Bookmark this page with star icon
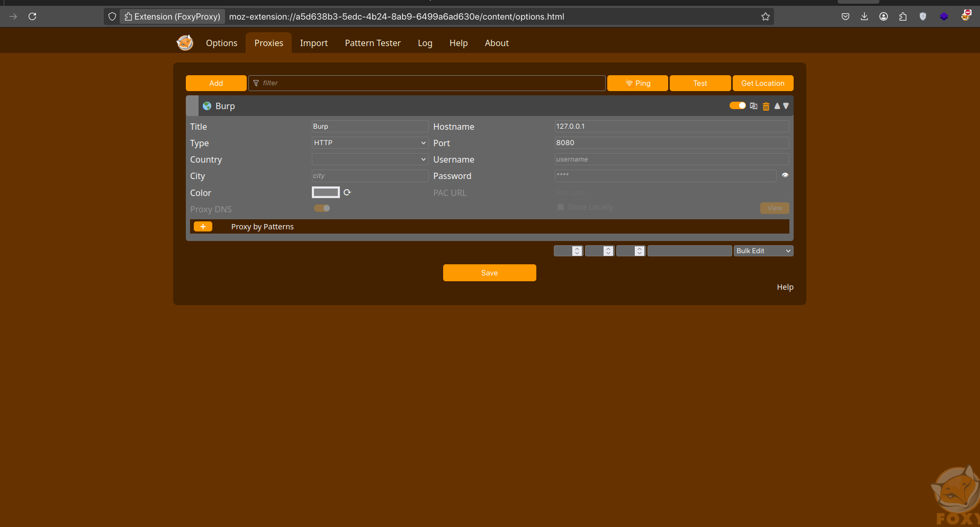 tap(765, 16)
